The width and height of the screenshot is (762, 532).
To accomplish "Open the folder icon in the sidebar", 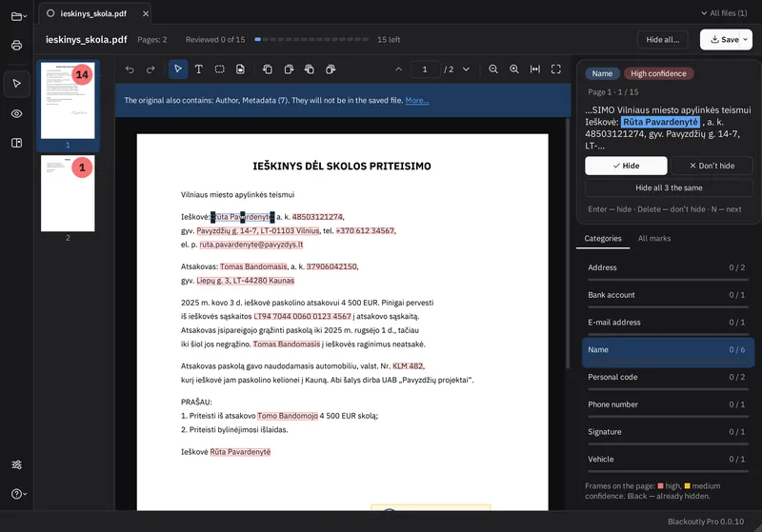I will tap(18, 16).
